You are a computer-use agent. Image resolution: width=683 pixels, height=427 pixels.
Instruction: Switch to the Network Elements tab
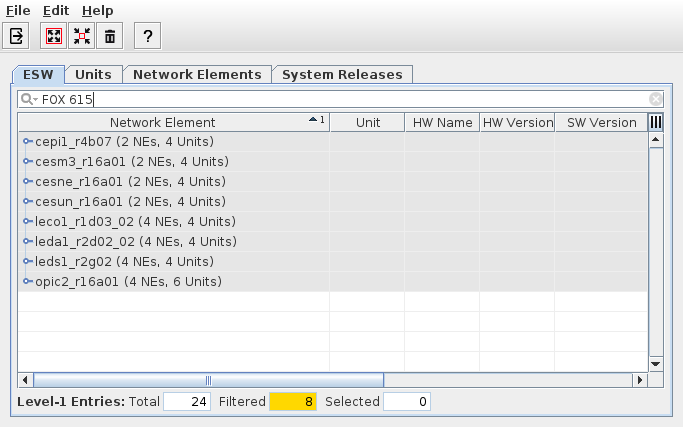coord(197,74)
